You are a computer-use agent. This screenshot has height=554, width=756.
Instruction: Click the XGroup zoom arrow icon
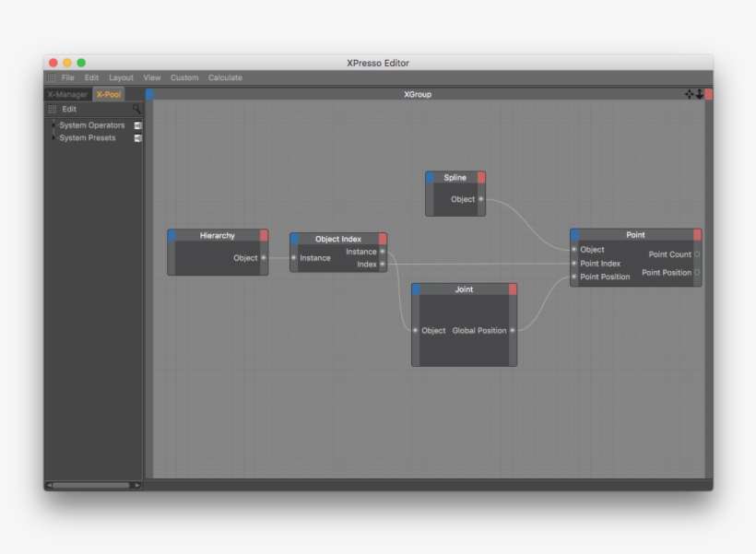pyautogui.click(x=699, y=94)
